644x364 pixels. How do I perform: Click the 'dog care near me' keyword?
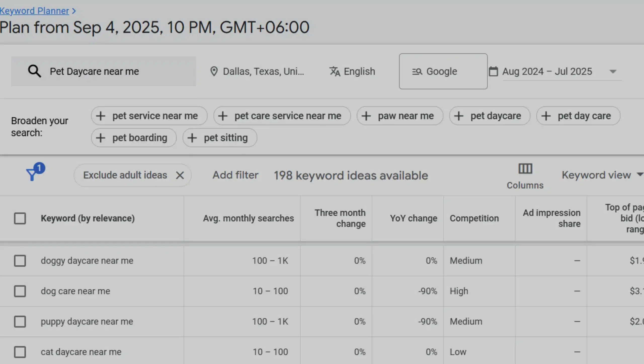coord(75,291)
